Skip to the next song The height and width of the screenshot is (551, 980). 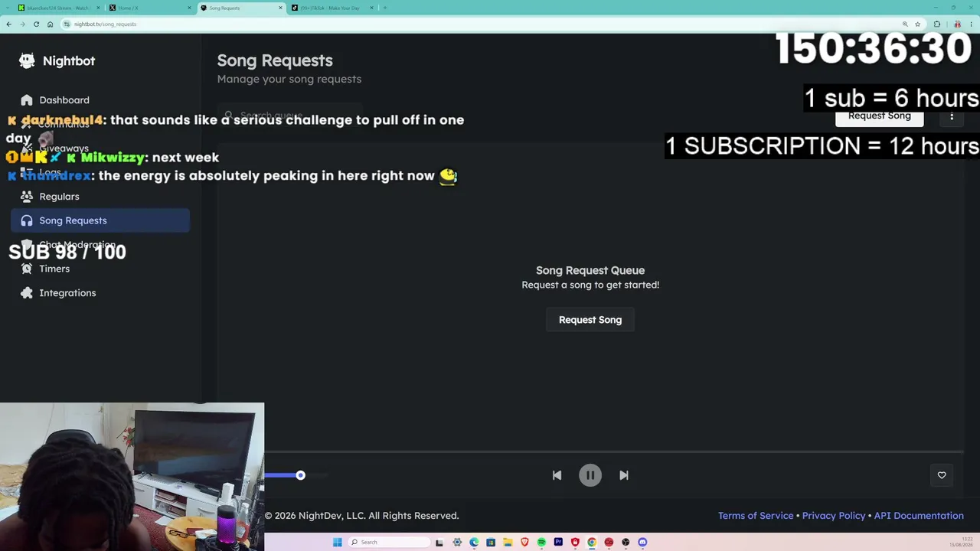pyautogui.click(x=624, y=475)
